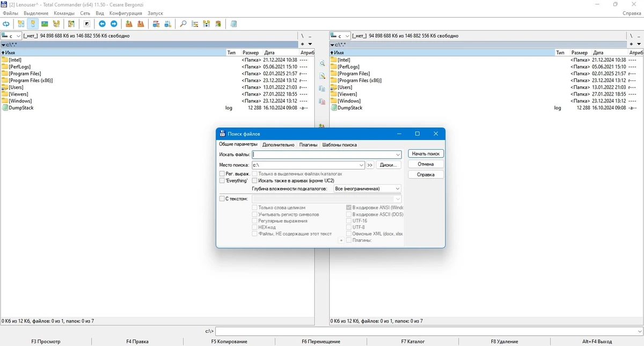This screenshot has width=644, height=346.
Task: Enable the 'С текстом' checkbox
Action: [222, 198]
